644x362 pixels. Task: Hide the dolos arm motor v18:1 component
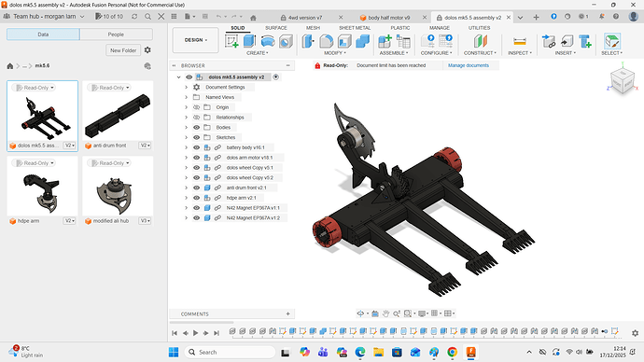point(196,158)
